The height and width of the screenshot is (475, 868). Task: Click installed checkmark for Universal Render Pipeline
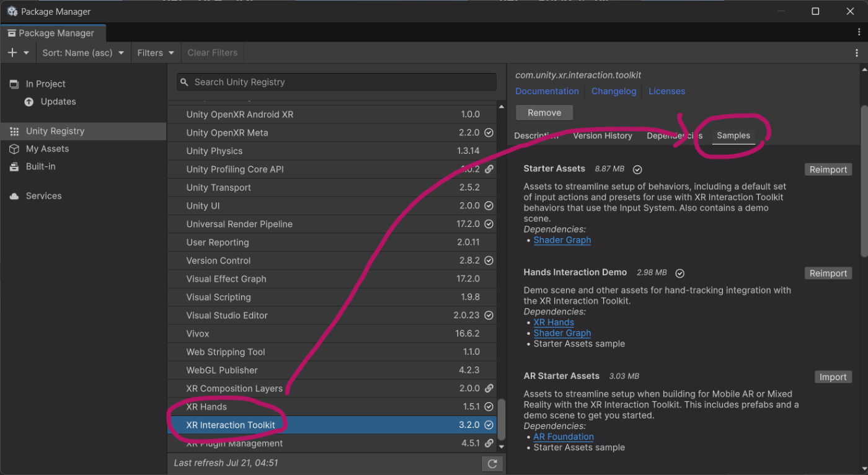489,224
